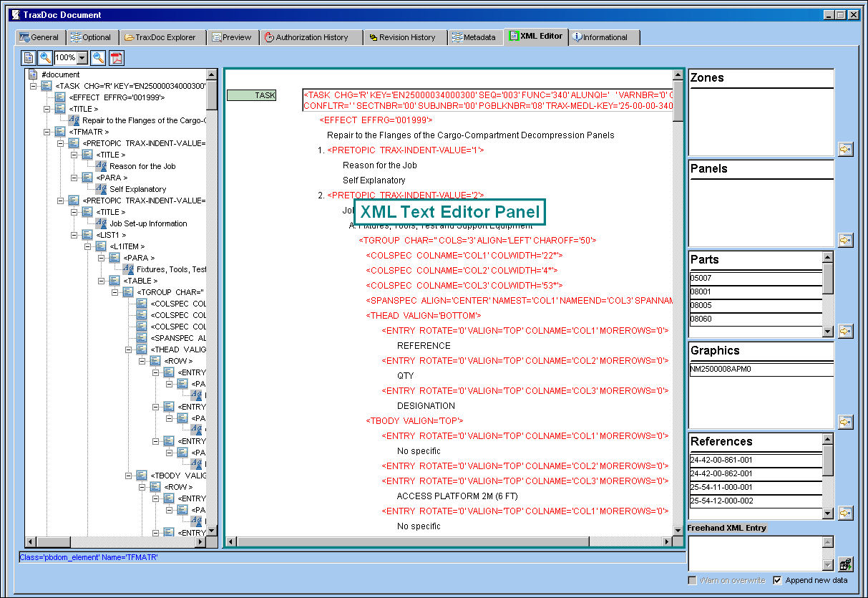Open the Informational tab
868x598 pixels.
[603, 37]
